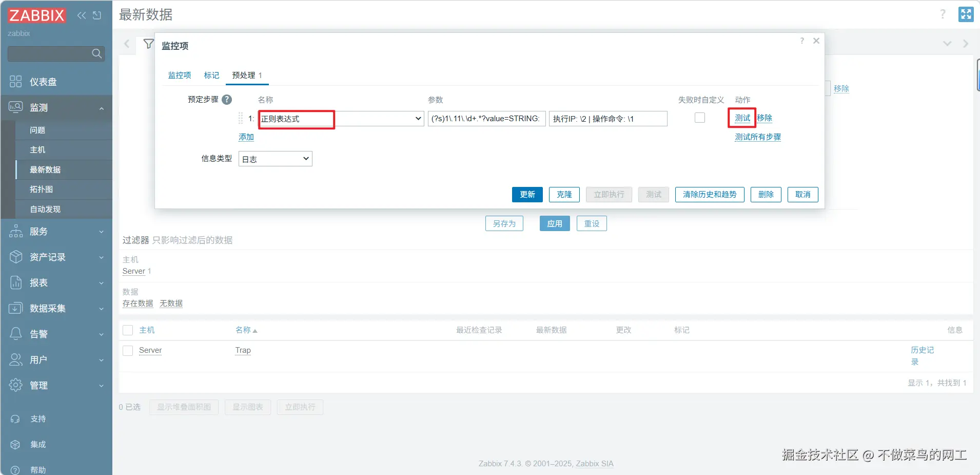
Task: Close the 监控项 dialog
Action: 816,41
